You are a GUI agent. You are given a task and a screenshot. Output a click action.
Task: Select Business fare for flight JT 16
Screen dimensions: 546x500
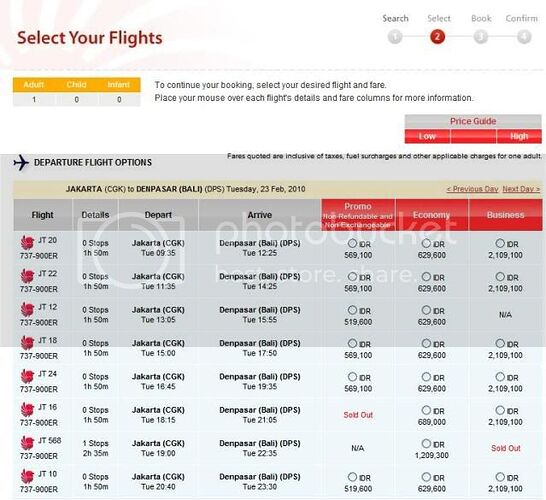pos(500,410)
